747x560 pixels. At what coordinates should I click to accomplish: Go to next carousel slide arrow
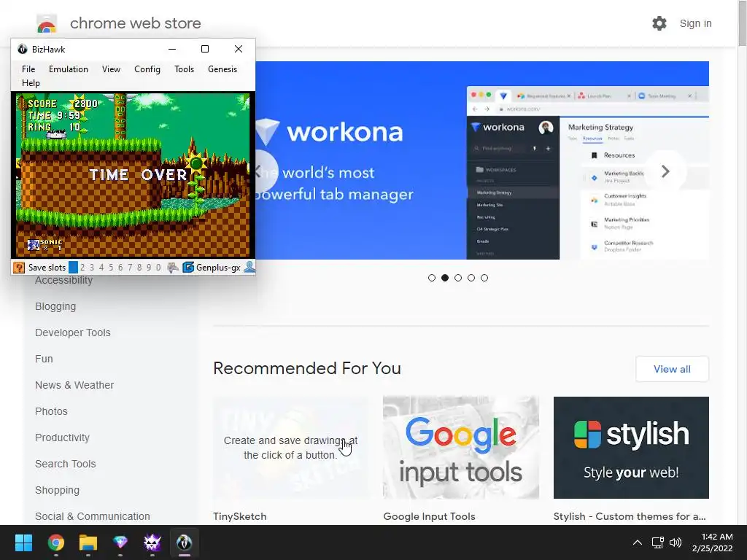(665, 171)
